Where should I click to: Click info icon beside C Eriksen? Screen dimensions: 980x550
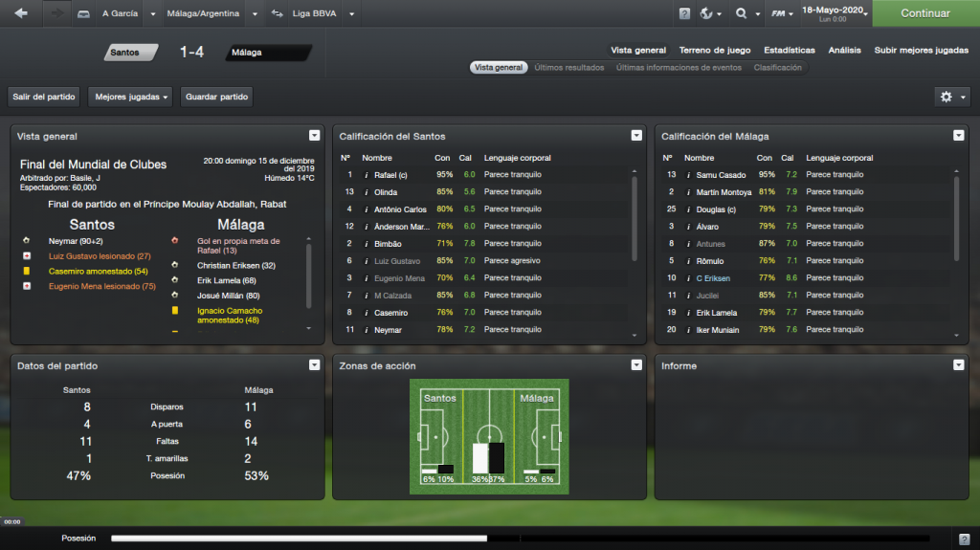coord(688,278)
